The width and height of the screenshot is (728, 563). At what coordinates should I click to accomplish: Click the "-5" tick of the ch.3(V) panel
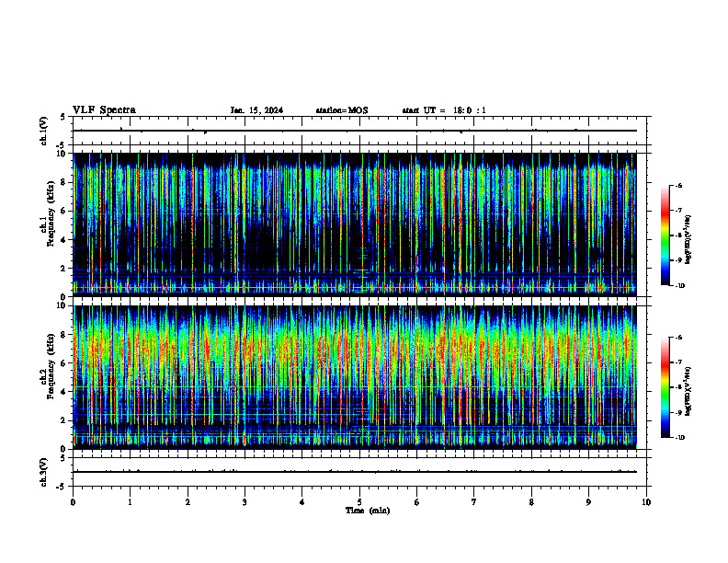61,487
